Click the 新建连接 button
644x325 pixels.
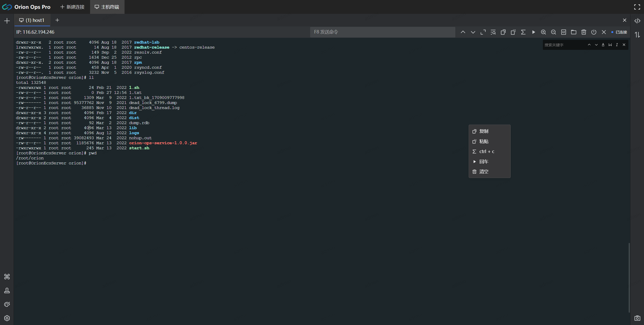pyautogui.click(x=72, y=7)
